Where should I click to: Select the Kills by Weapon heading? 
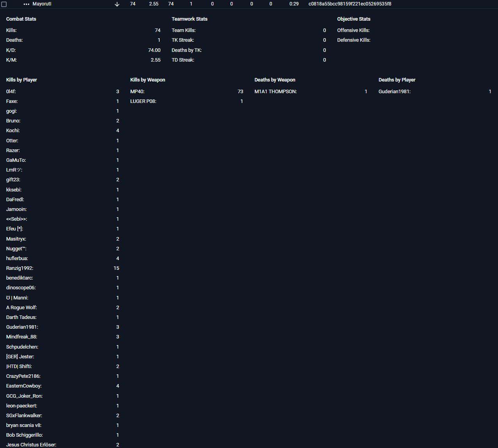(148, 80)
